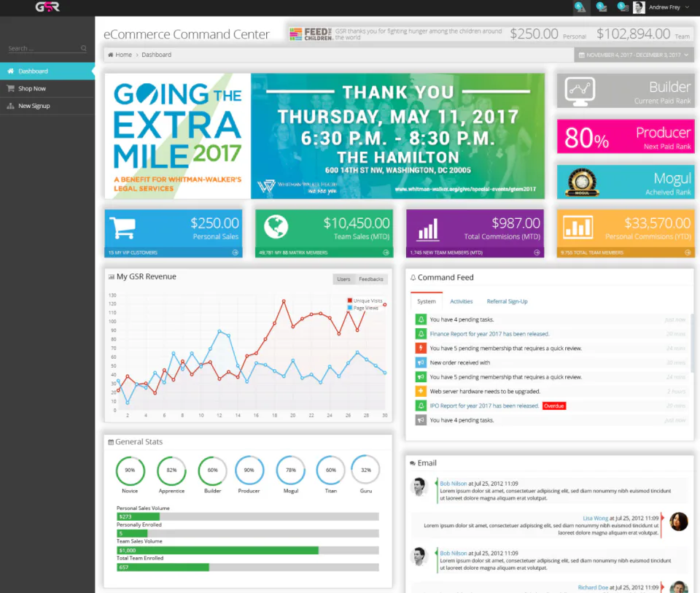This screenshot has height=593, width=700.
Task: Open the Referral Sign-Up tab
Action: [x=507, y=301]
